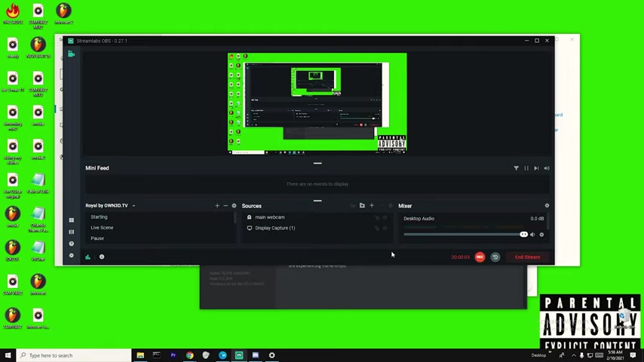Toggle visibility of main webcam source

[x=385, y=217]
